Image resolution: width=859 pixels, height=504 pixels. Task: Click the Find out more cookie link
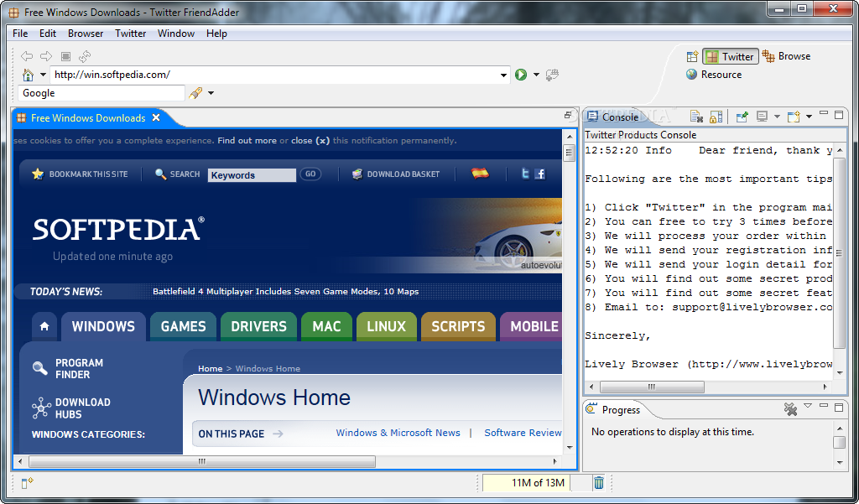click(x=247, y=141)
